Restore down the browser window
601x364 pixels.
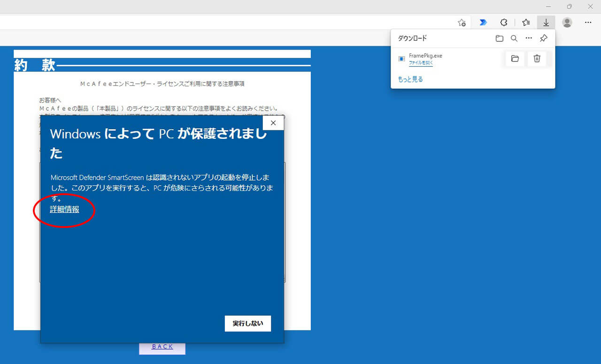coord(570,7)
